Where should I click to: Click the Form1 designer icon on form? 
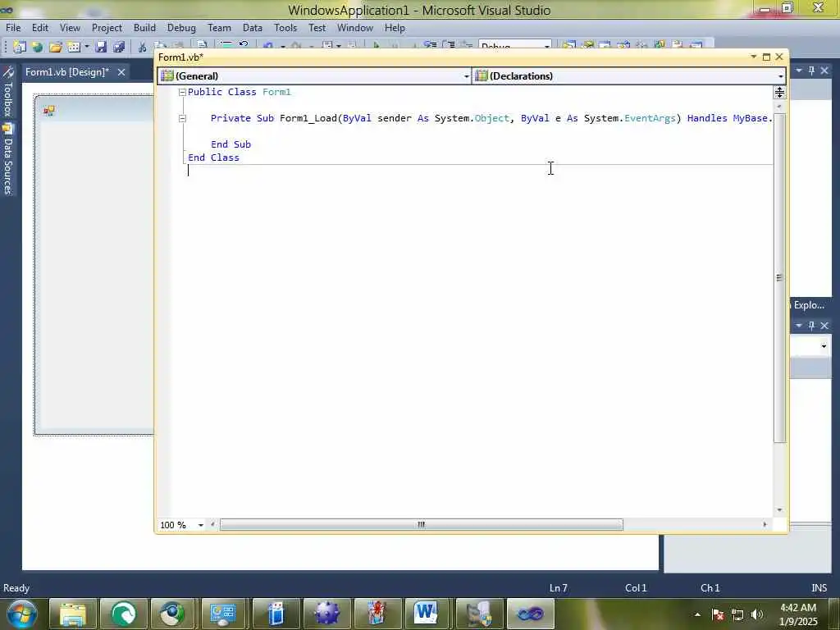click(x=49, y=111)
